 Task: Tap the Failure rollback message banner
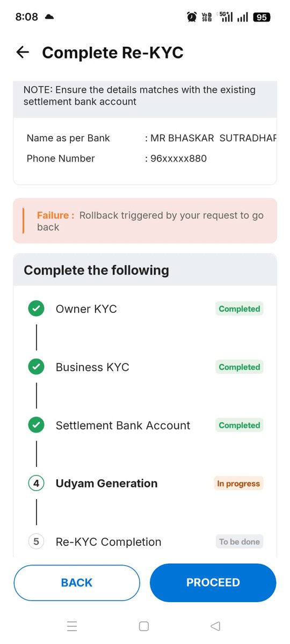[x=145, y=221]
